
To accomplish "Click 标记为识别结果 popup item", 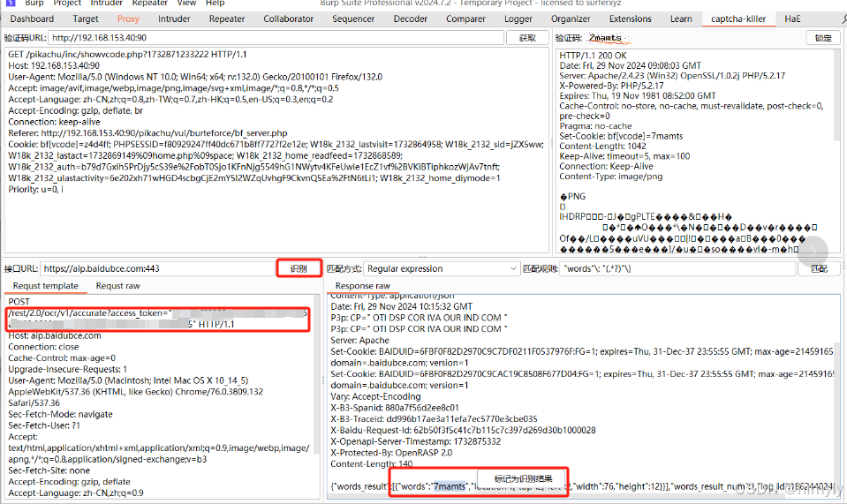I will (x=523, y=478).
